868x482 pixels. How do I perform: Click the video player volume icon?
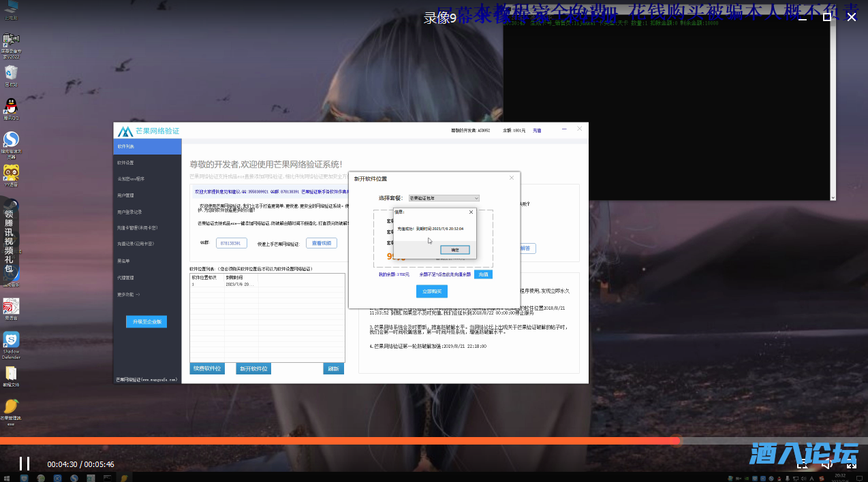(826, 464)
